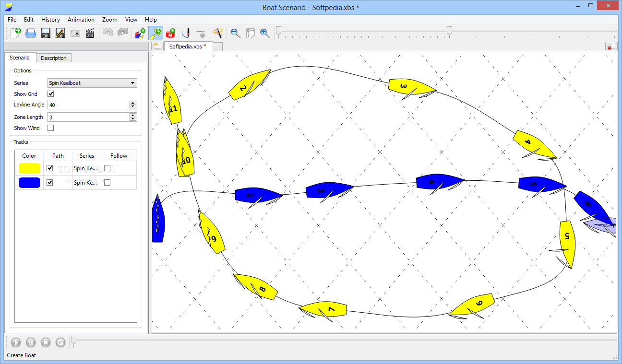Image resolution: width=622 pixels, height=364 pixels.
Task: Decrease Zone Length with down arrow
Action: (x=133, y=119)
